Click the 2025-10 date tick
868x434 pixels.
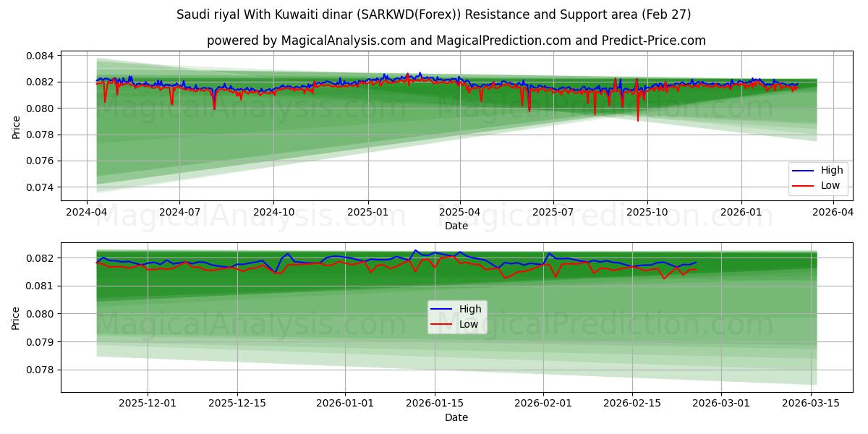coord(647,212)
